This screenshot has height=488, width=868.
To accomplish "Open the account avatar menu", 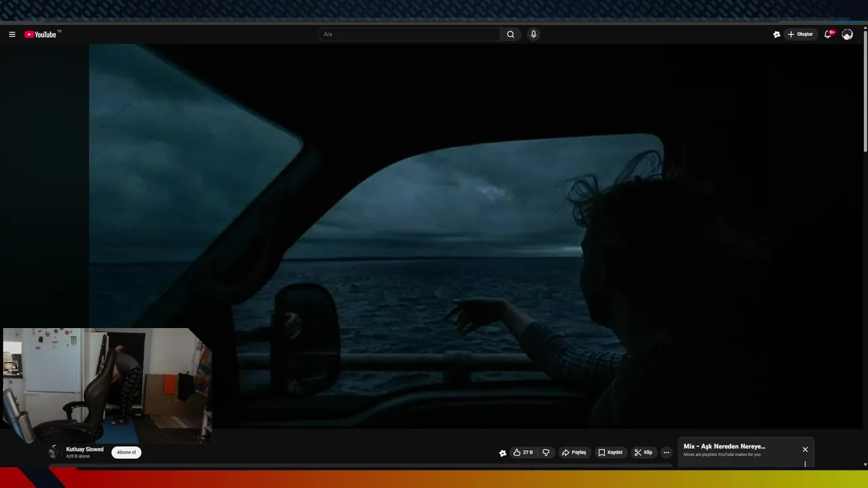I will 847,35.
